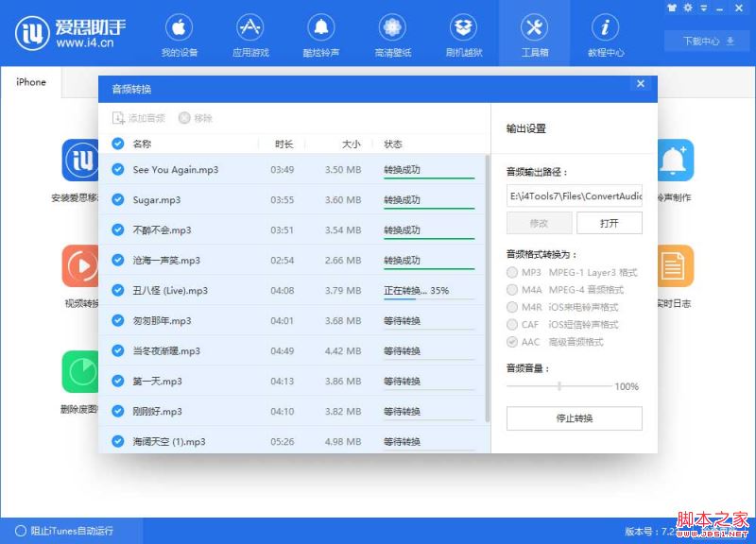Open the 铃声制作 ringtone maker tool
This screenshot has height=544, width=756.
tap(676, 161)
